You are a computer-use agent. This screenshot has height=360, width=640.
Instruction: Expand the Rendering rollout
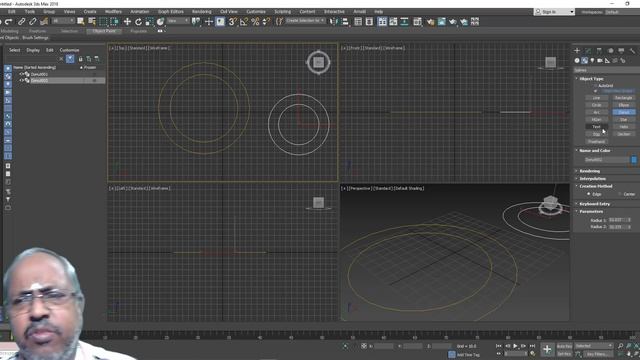[589, 171]
